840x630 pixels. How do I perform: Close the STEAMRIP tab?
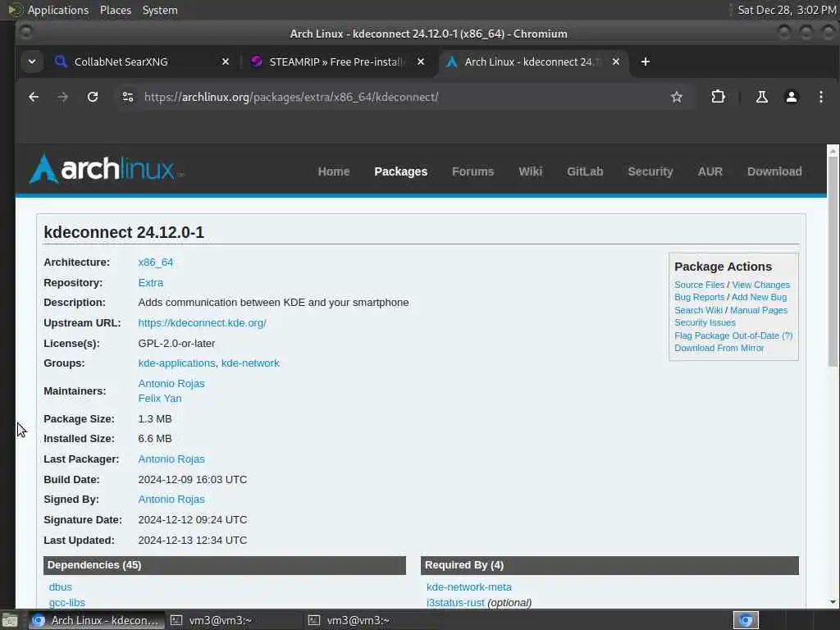click(421, 62)
